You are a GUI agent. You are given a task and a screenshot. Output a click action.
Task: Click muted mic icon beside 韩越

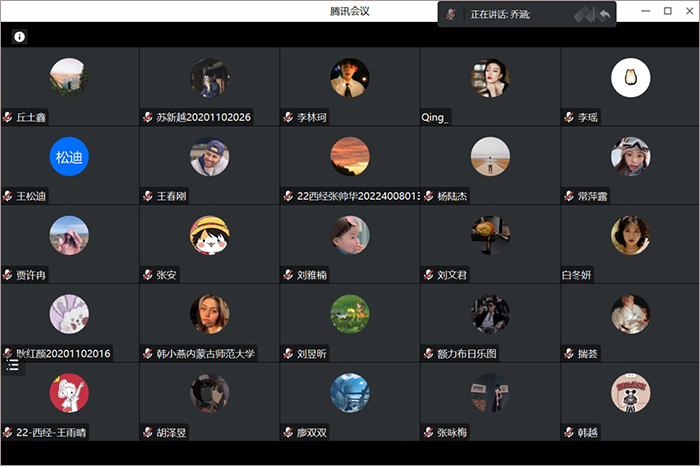568,433
